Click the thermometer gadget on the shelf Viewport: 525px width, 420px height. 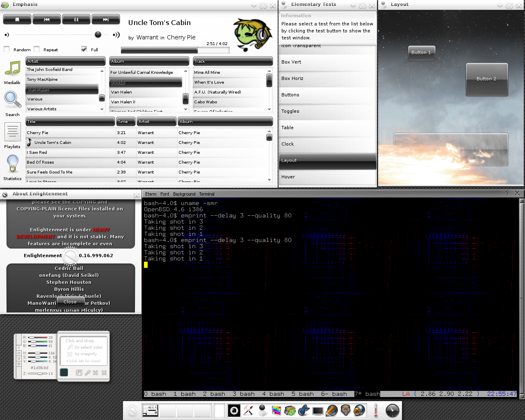click(x=376, y=411)
